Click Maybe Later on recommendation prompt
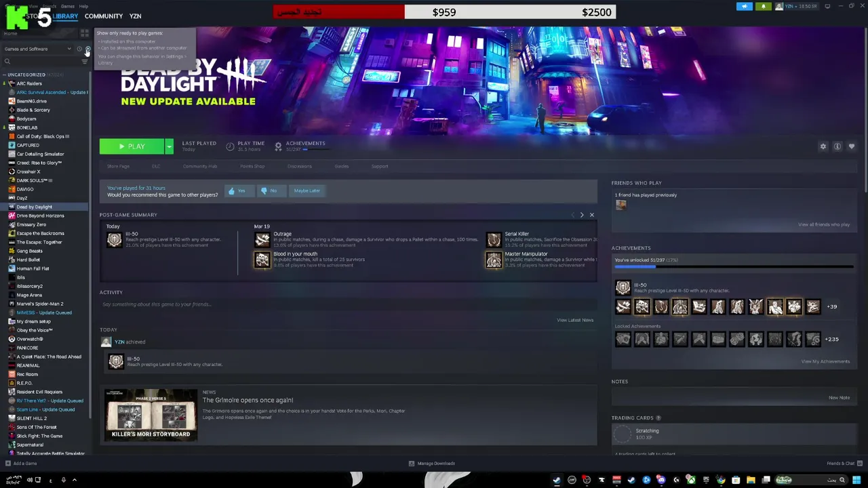This screenshot has height=488, width=868. click(x=307, y=190)
